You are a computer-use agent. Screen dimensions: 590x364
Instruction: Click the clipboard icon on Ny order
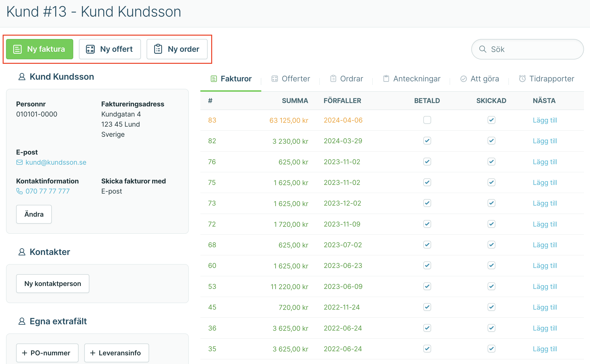tap(158, 49)
